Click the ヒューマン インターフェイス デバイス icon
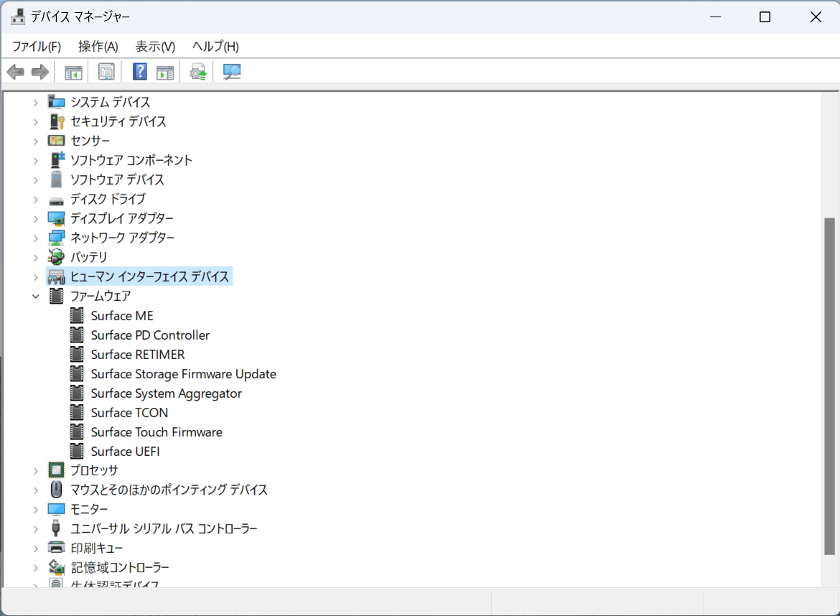This screenshot has height=616, width=840. 56,277
